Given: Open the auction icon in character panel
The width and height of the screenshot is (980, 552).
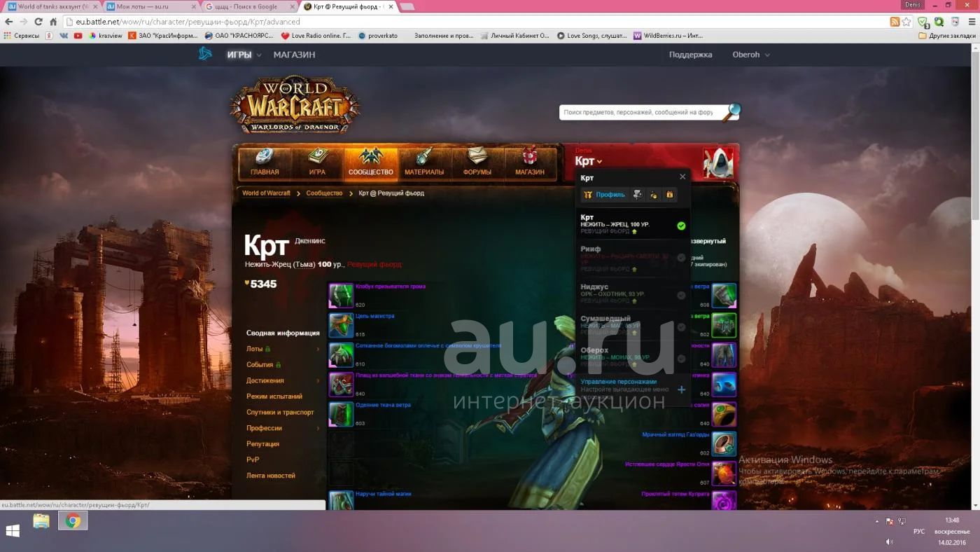Looking at the screenshot, I should [637, 195].
